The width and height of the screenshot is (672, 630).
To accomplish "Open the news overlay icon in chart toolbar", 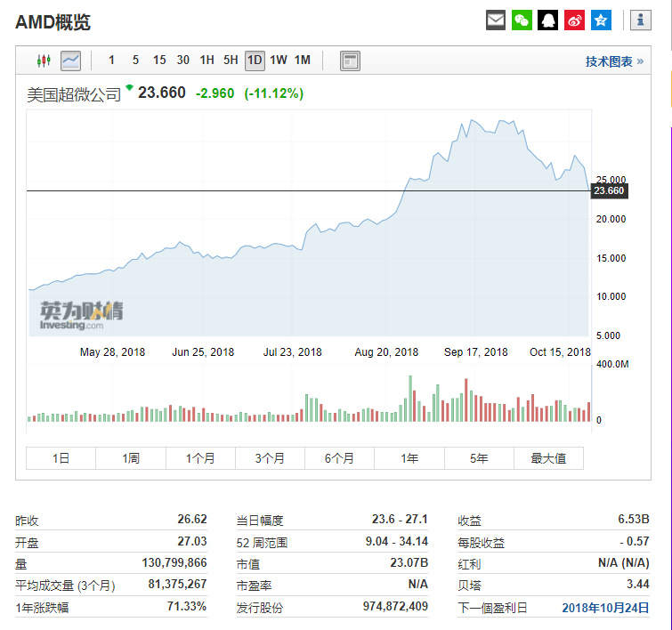I will (x=350, y=61).
